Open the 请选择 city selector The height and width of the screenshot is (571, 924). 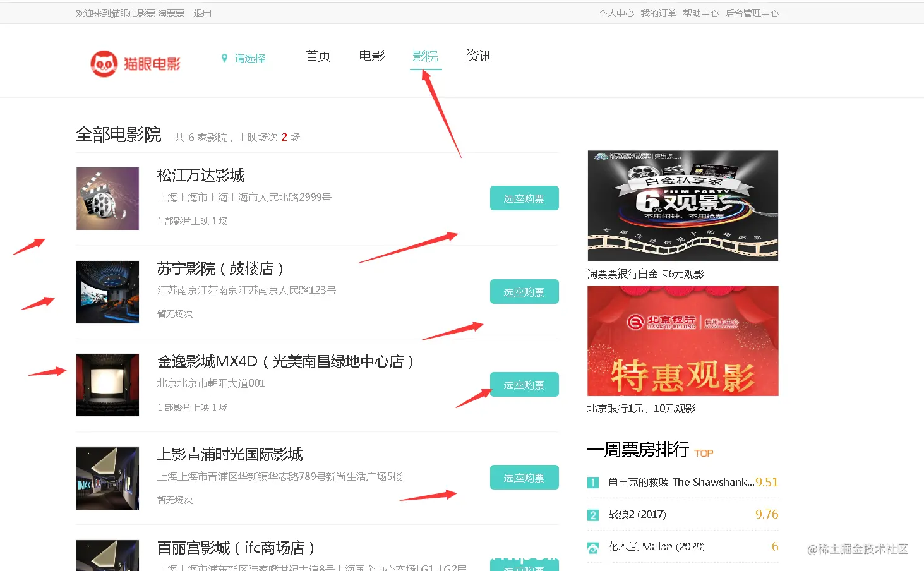click(250, 58)
